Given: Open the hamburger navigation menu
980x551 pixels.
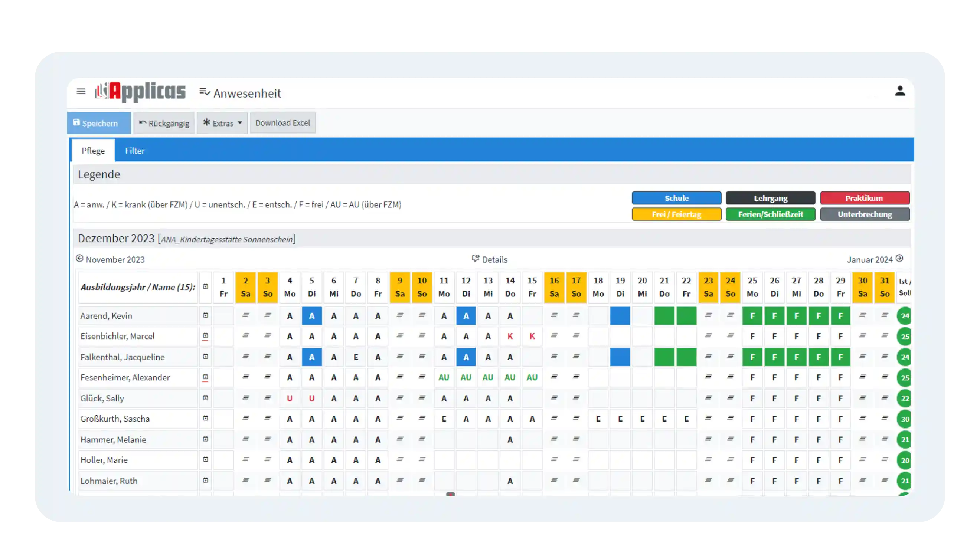Looking at the screenshot, I should coord(81,92).
